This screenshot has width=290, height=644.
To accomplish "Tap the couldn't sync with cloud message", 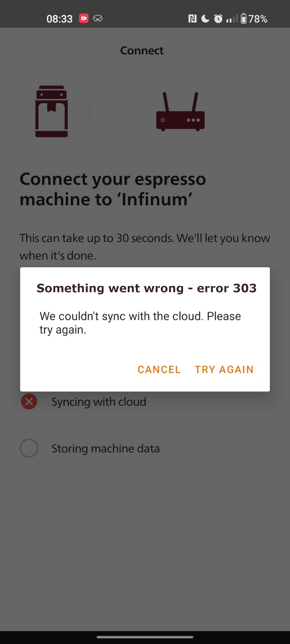I will [x=140, y=323].
